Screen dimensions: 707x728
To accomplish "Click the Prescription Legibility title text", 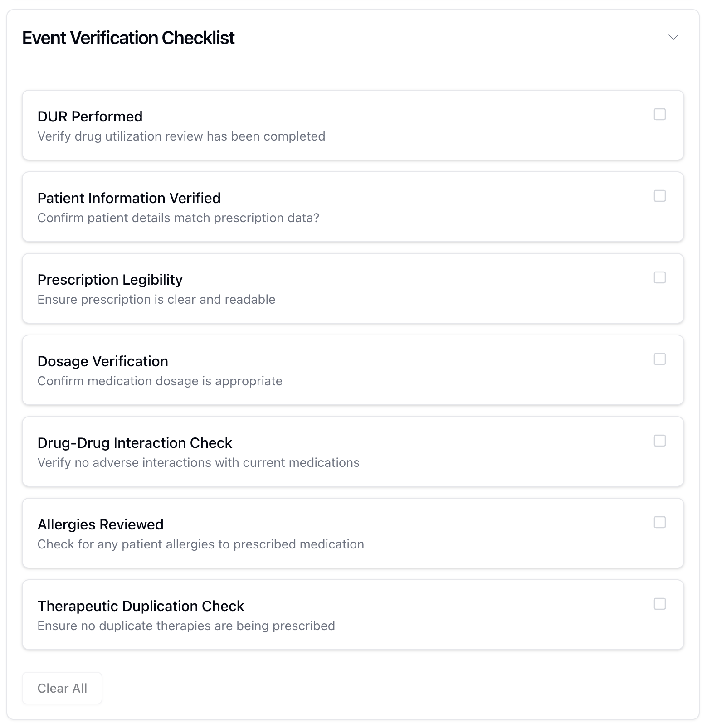I will click(x=110, y=280).
